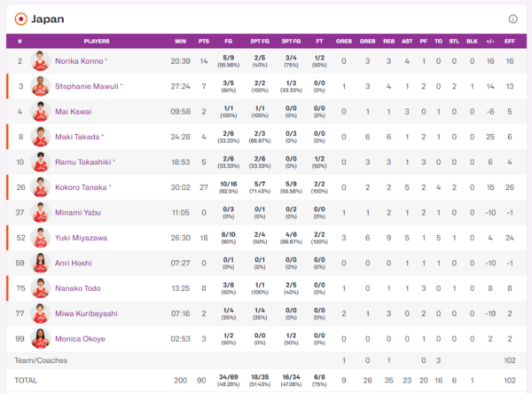Open Norika Konno's player photo

[40, 61]
